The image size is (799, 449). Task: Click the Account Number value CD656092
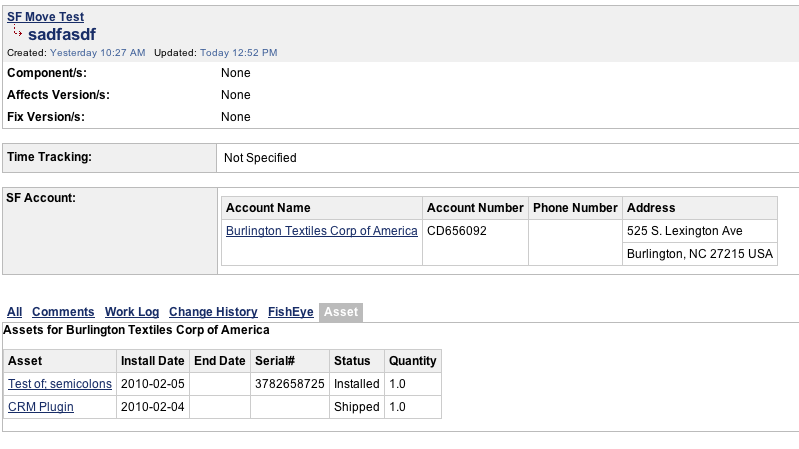tap(457, 231)
